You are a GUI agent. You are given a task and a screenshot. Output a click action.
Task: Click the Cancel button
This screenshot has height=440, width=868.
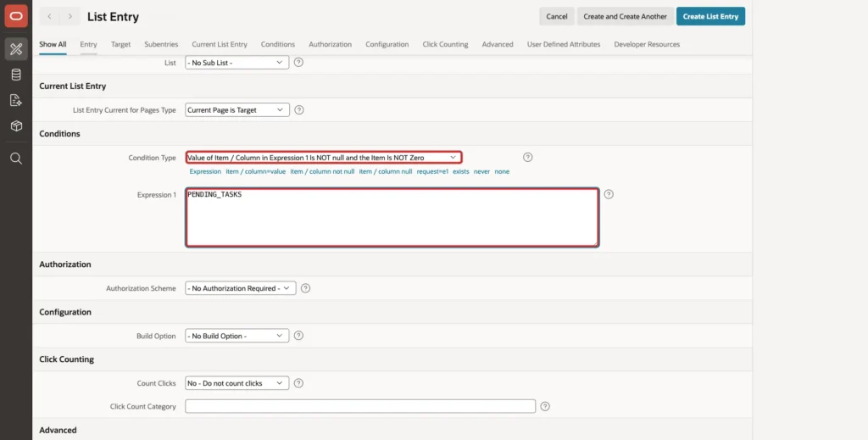pos(556,17)
